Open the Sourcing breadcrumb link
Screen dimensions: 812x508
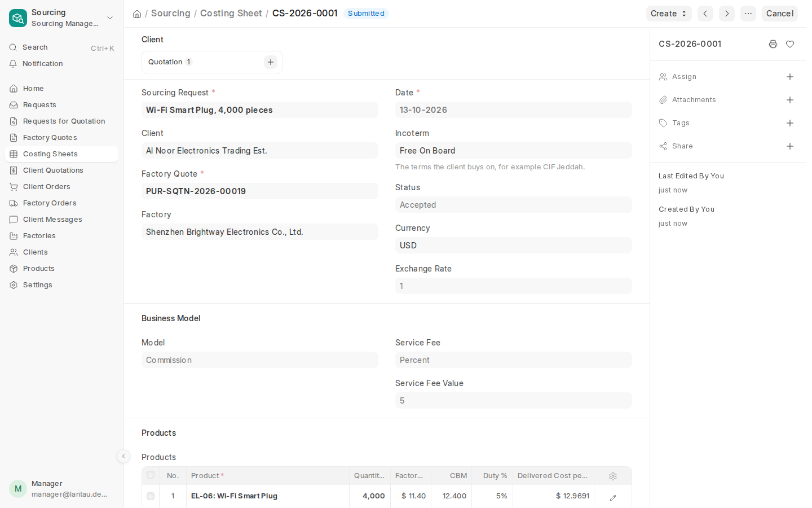click(x=170, y=13)
